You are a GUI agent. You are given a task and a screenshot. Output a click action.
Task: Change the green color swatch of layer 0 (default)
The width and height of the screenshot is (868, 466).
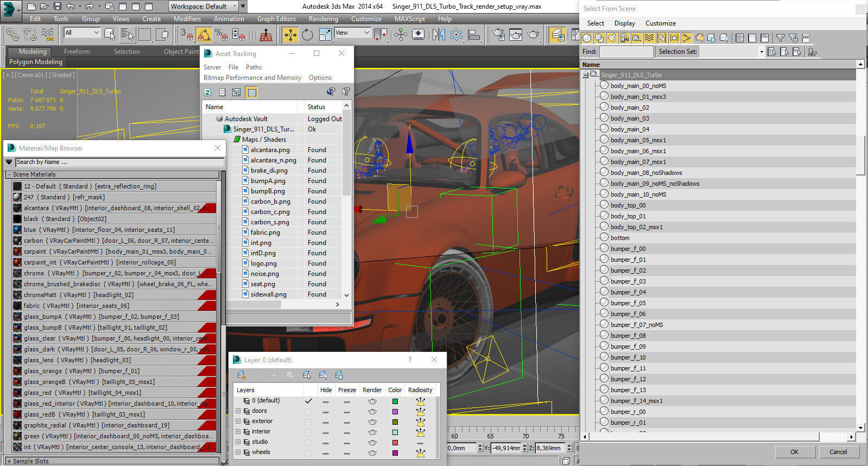[x=395, y=401]
